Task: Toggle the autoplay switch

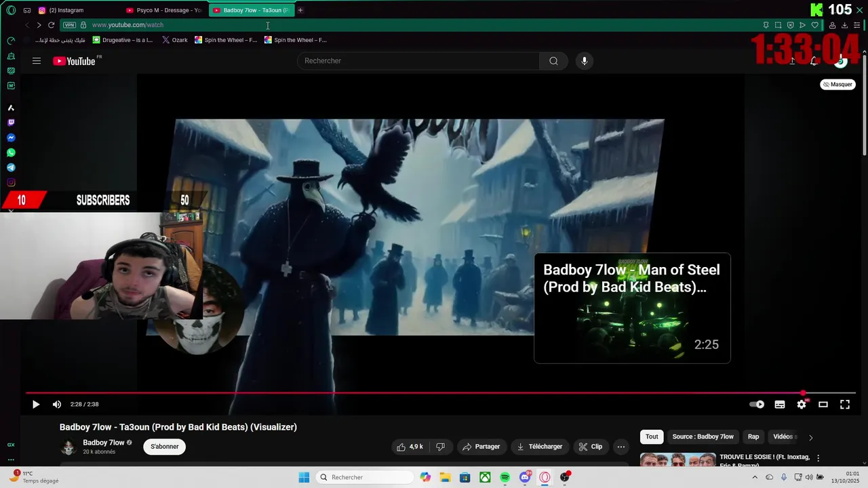Action: [x=757, y=405]
